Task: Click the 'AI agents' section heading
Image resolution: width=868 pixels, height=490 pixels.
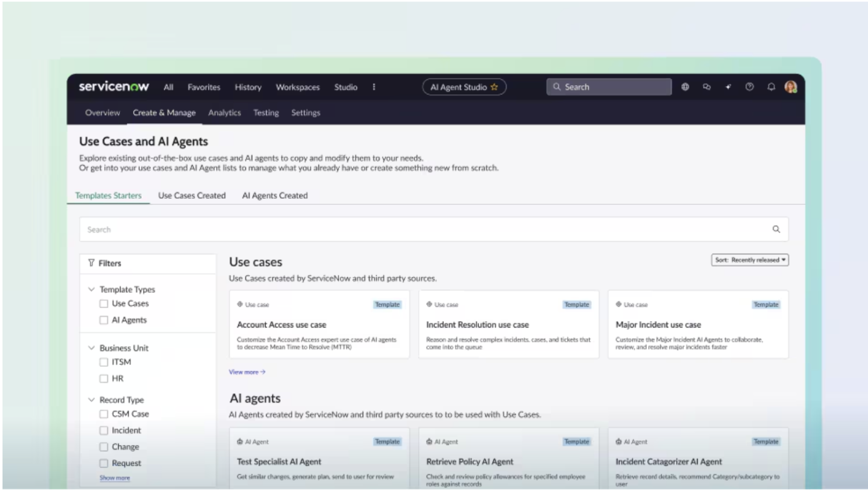Action: [255, 399]
